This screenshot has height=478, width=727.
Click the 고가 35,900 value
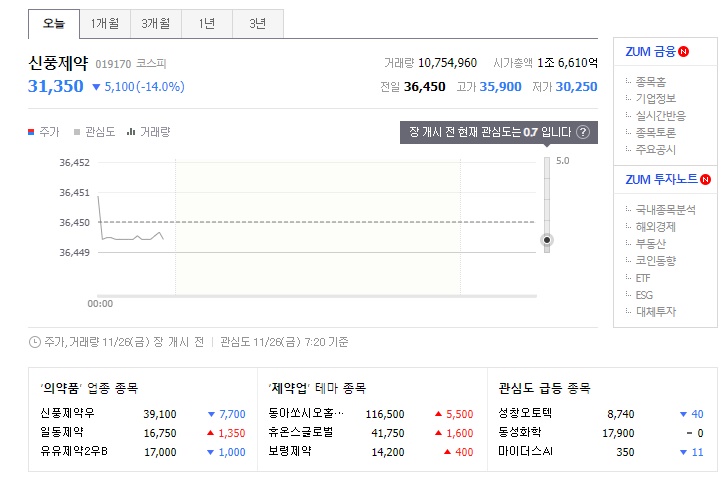[500, 87]
